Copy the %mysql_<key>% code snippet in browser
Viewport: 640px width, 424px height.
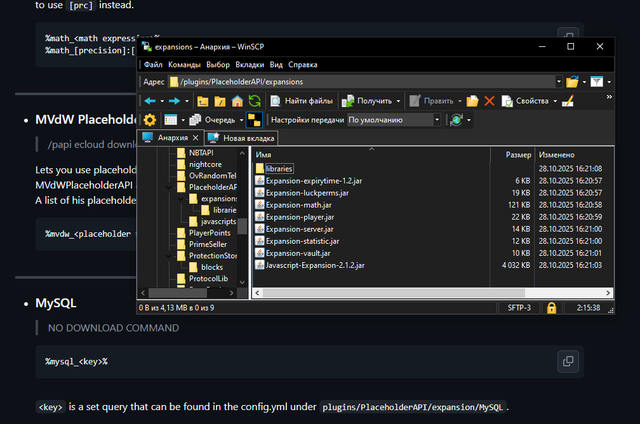pos(568,361)
